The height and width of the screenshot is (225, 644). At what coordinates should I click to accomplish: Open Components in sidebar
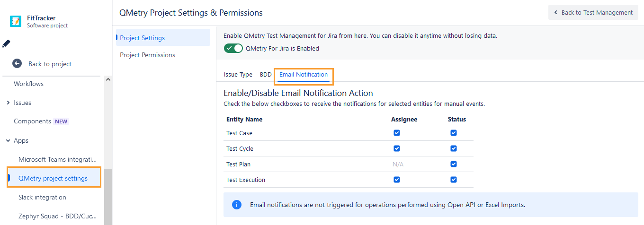pos(32,121)
